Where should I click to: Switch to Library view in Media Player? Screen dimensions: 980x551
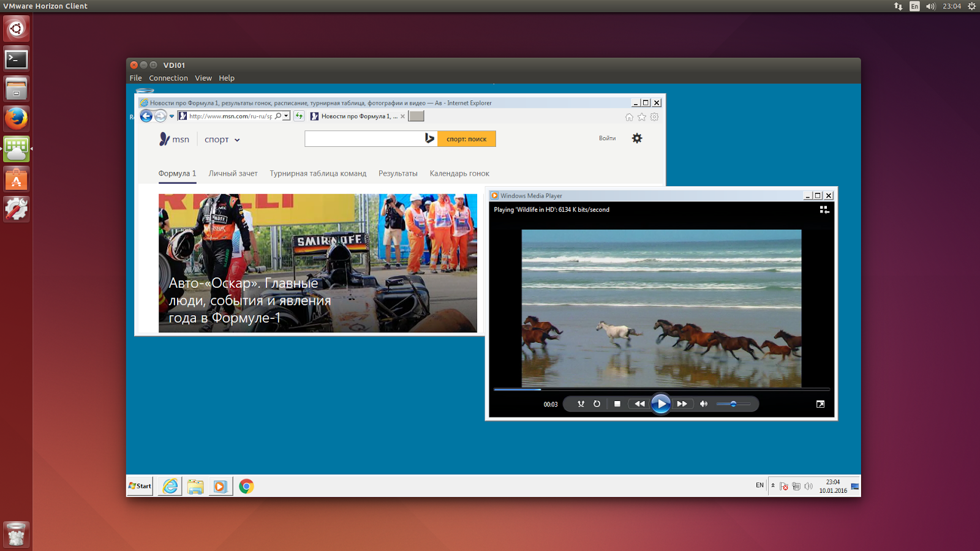pyautogui.click(x=824, y=209)
